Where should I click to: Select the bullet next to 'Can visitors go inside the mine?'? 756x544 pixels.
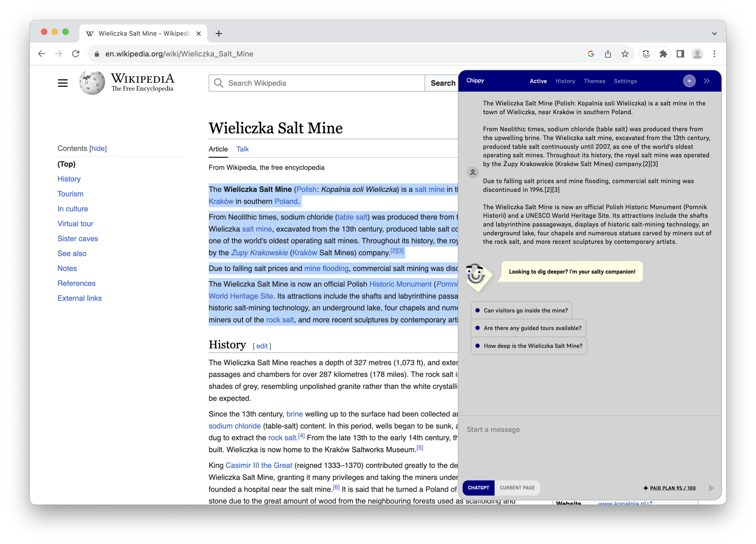pyautogui.click(x=478, y=310)
